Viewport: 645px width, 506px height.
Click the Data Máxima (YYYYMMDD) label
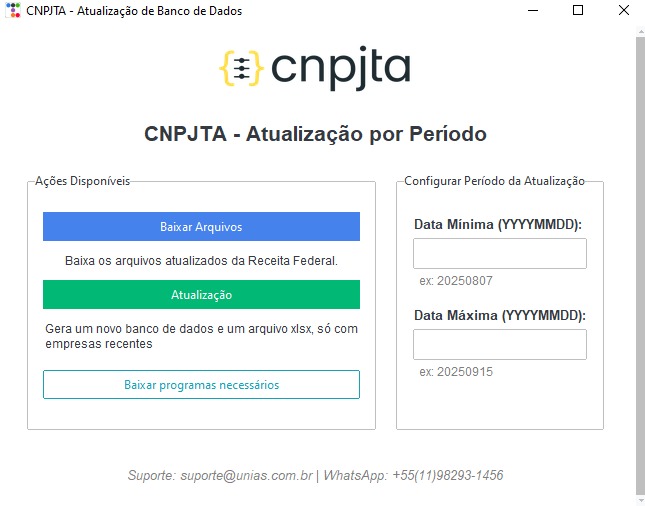click(499, 316)
